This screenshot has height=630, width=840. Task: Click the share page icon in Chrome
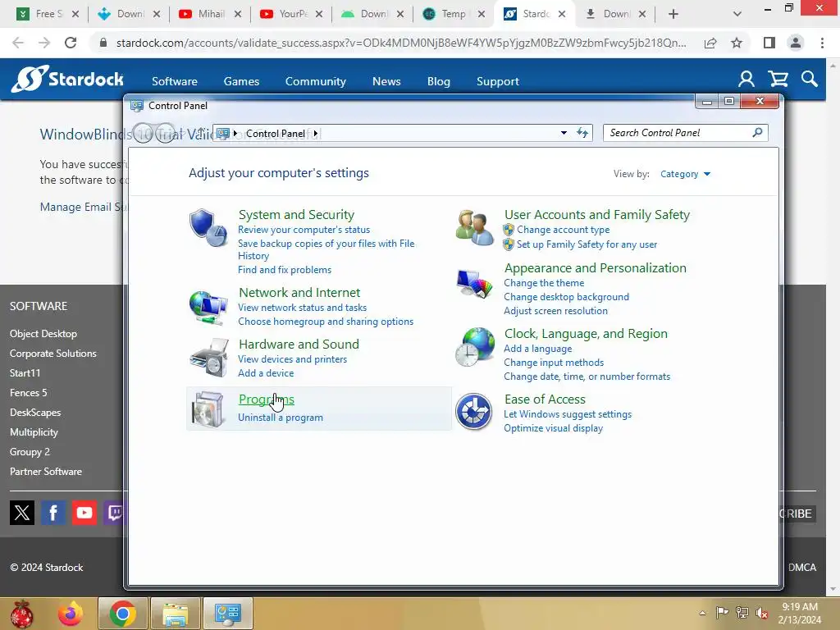(710, 43)
